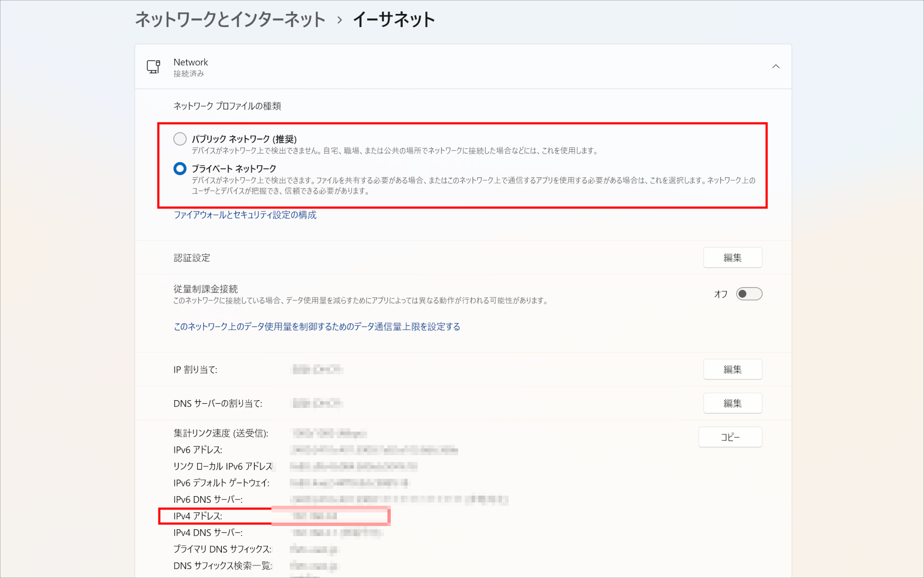Screen dimensions: 924x578
Task: Click the 集計リンク速度 value
Action: (x=329, y=433)
